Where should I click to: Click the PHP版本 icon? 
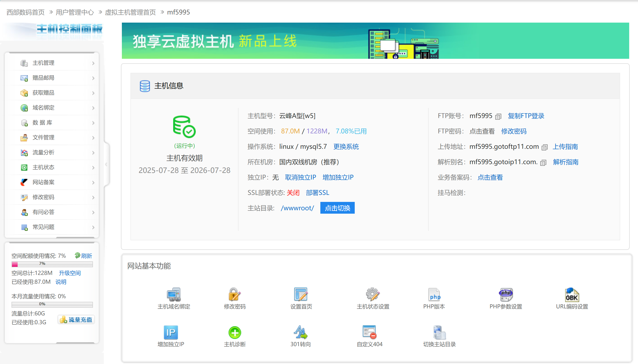tap(434, 294)
